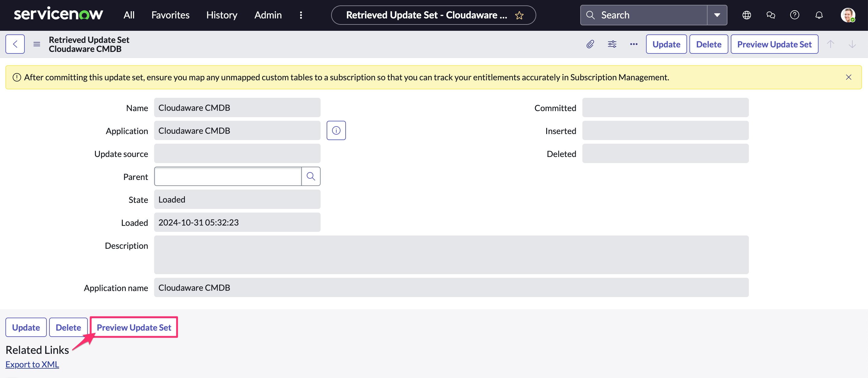Screen dimensions: 868x378
Task: Click the Parent field search magnifier
Action: coord(310,176)
